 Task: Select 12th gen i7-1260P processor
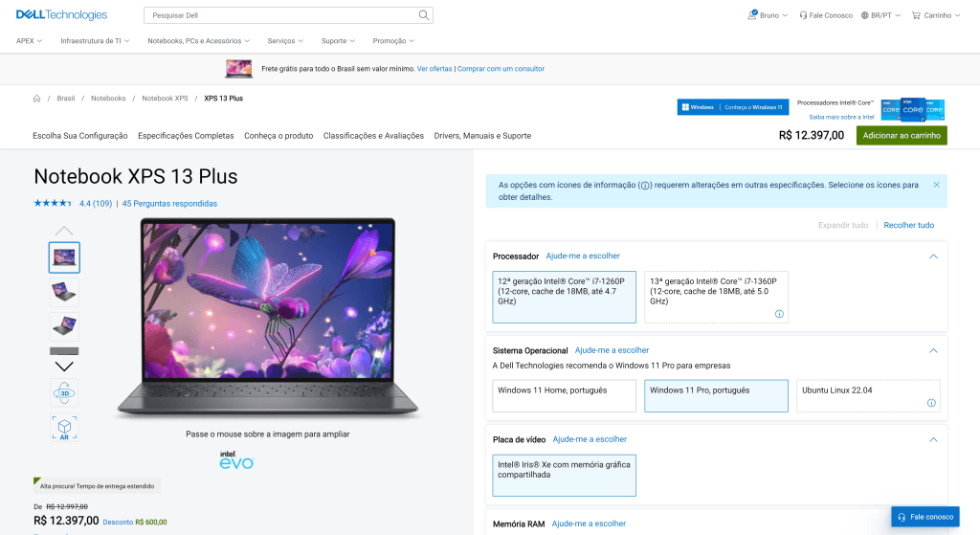[564, 297]
